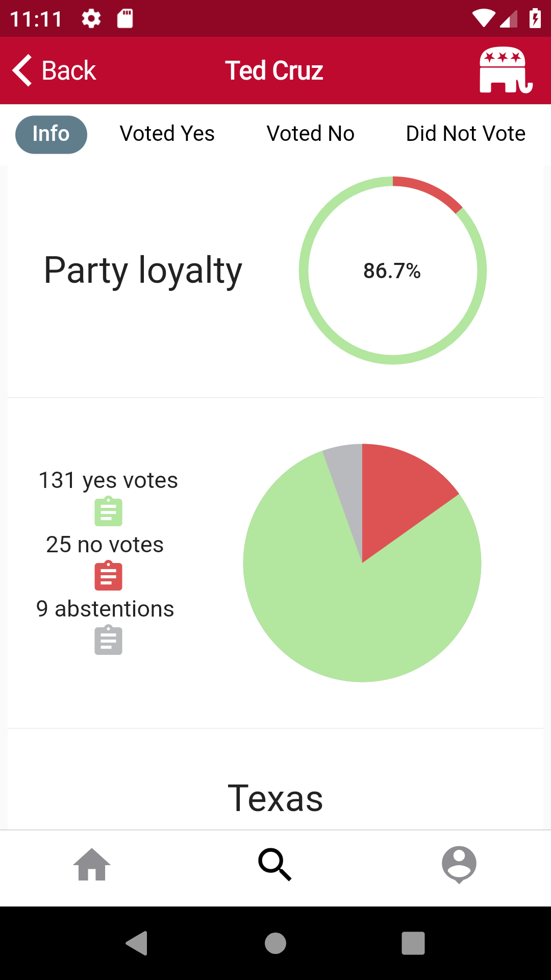Open the Home tab icon
The width and height of the screenshot is (551, 980).
92,864
